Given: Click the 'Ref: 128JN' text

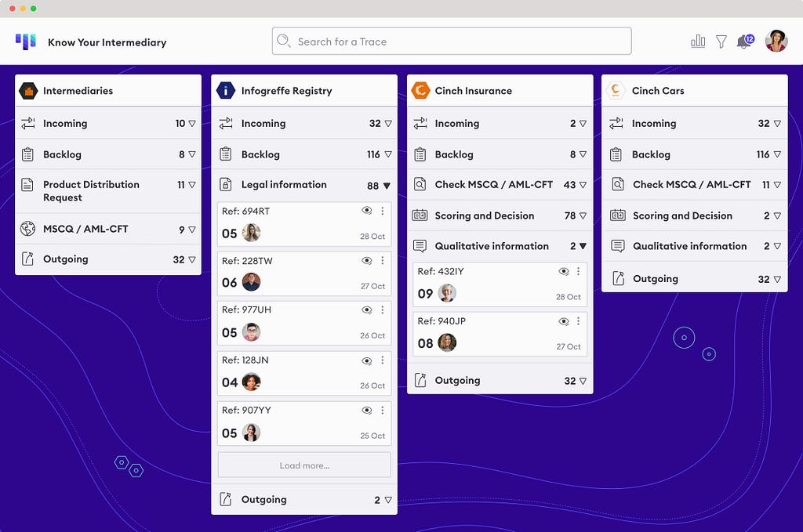Looking at the screenshot, I should click(245, 360).
